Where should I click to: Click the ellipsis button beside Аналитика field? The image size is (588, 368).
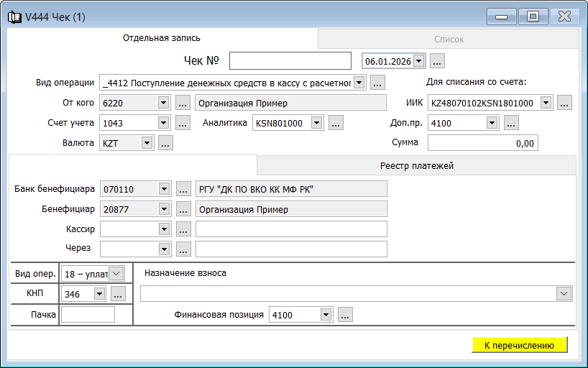coord(335,123)
